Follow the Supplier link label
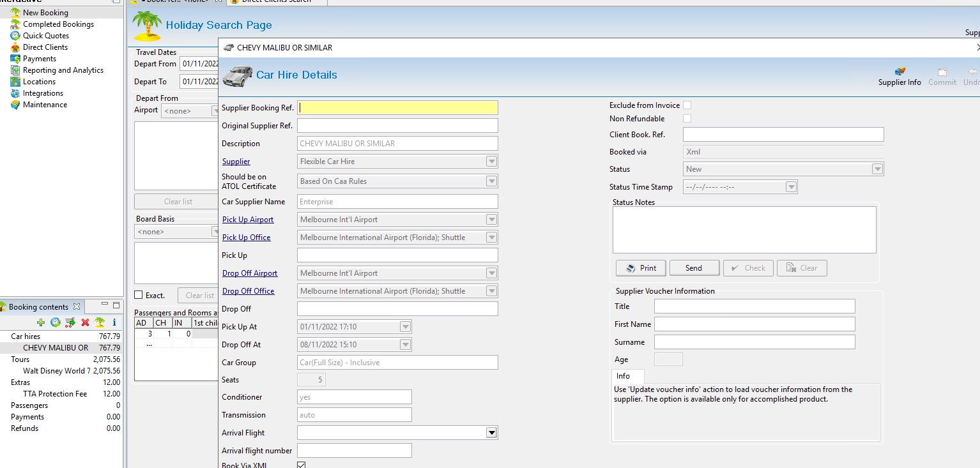 point(236,162)
